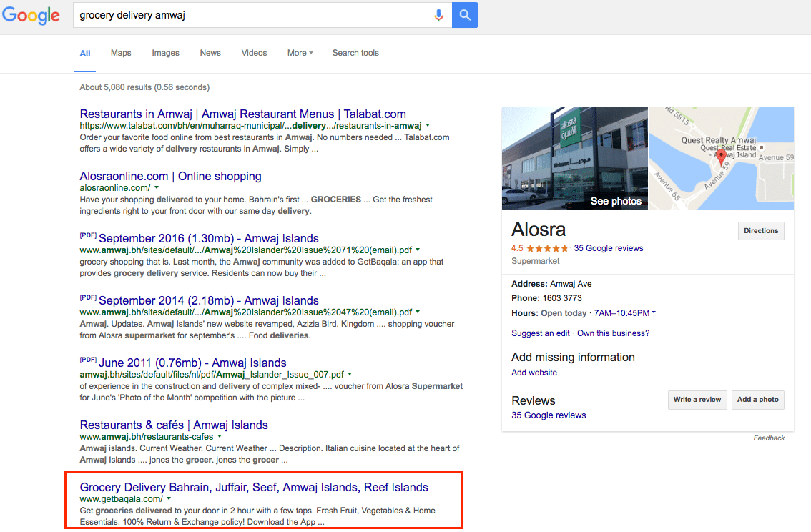Viewport: 811px width, 532px height.
Task: Expand arrow beside Issue_007.pdf URL
Action: [350, 374]
